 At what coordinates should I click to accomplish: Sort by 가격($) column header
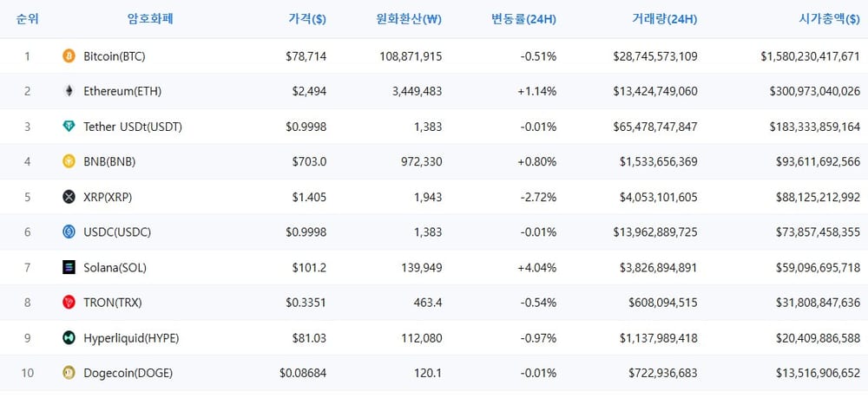pyautogui.click(x=307, y=19)
